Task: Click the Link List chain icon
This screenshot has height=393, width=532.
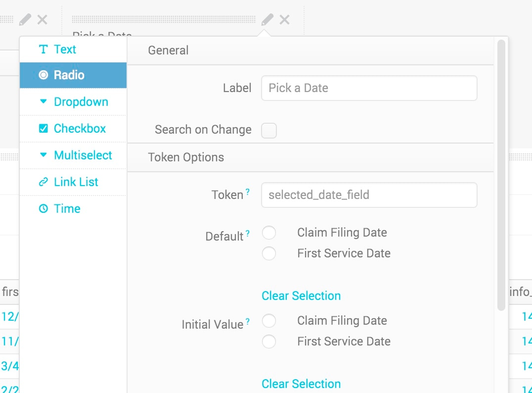Action: tap(44, 182)
